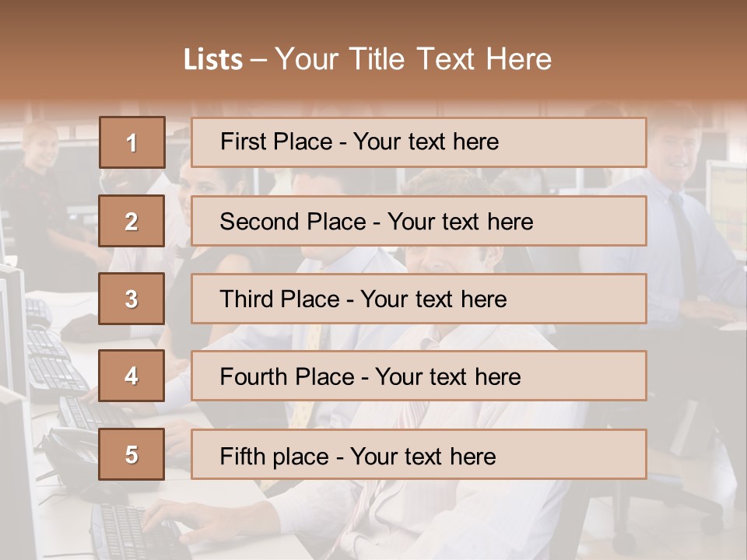Select the Third Place text bar
This screenshot has width=747, height=560.
coord(419,299)
